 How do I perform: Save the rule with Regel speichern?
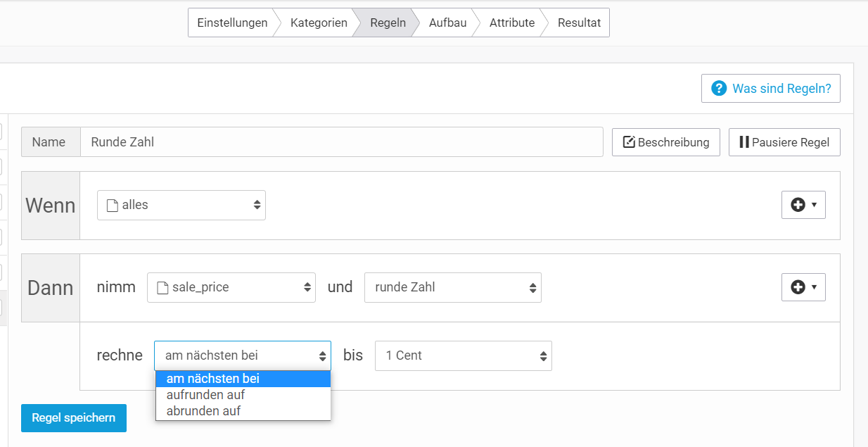74,418
